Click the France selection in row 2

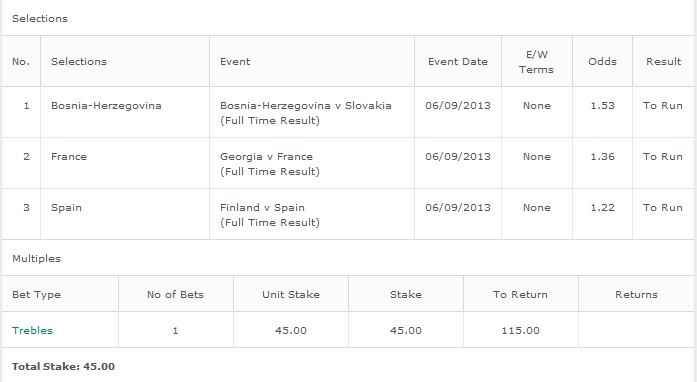[x=69, y=157]
